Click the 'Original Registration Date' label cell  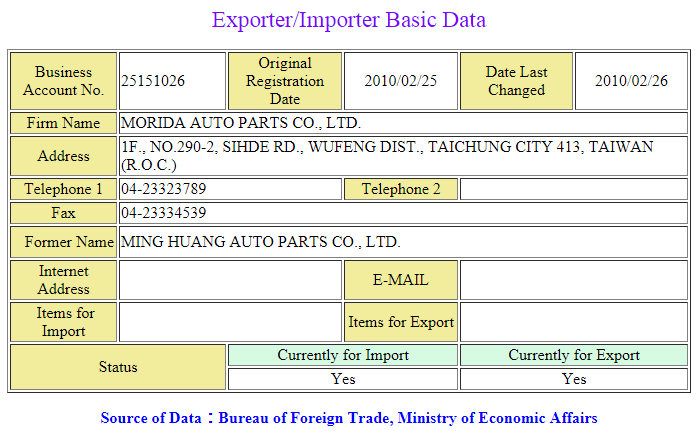click(285, 81)
